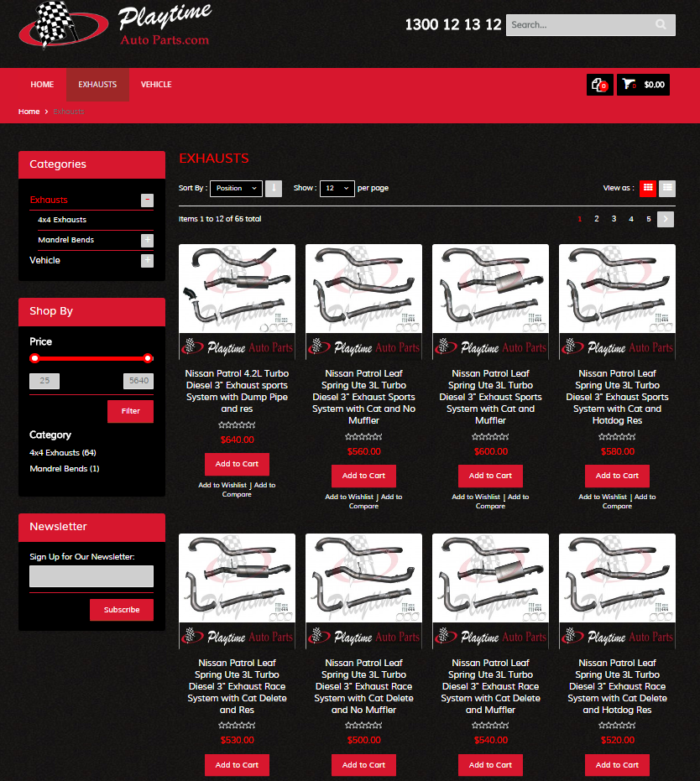
Task: Apply the price Filter button
Action: (x=131, y=411)
